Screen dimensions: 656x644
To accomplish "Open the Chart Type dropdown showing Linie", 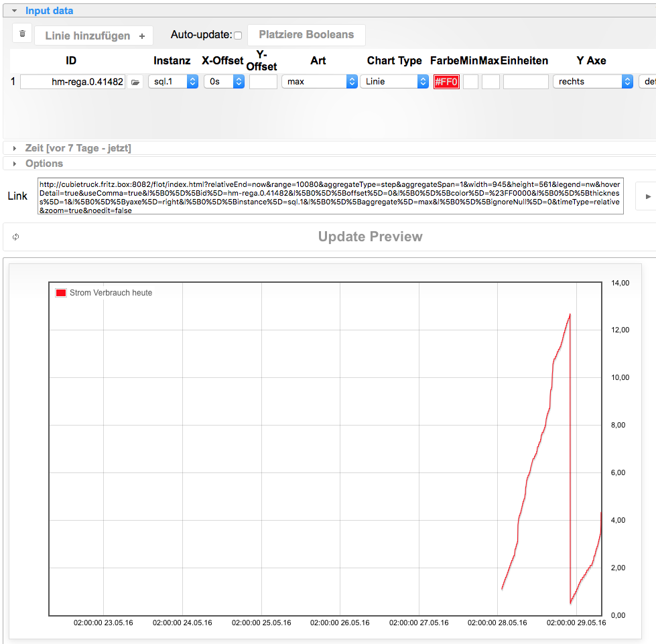I will [x=394, y=82].
